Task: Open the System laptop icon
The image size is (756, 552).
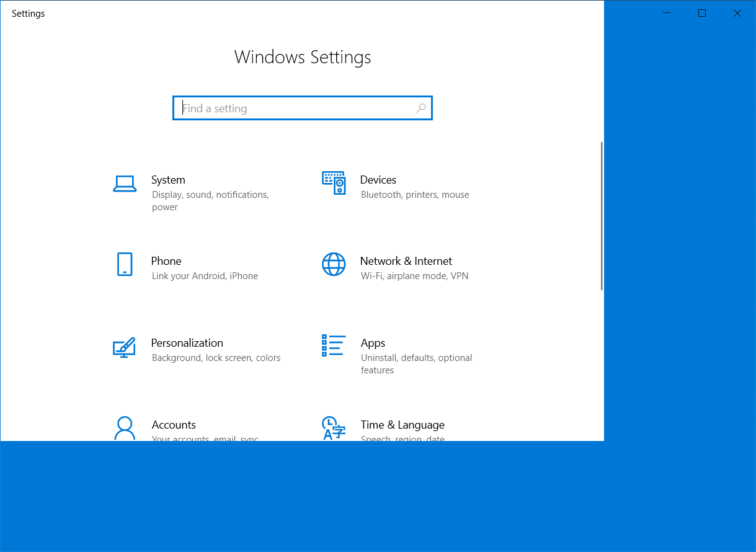Action: pos(125,184)
